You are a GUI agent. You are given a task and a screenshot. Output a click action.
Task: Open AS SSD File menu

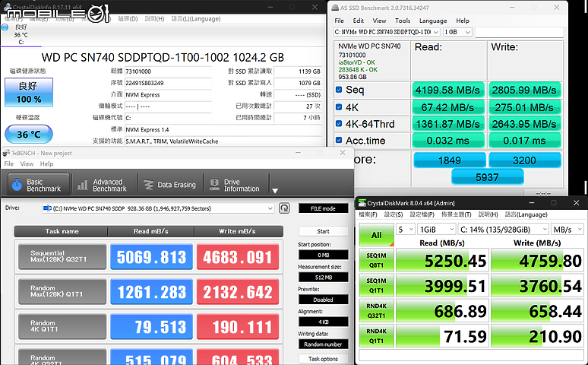(x=339, y=21)
